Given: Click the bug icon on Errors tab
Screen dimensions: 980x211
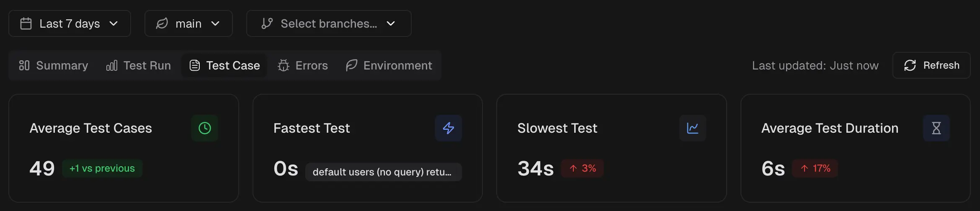Looking at the screenshot, I should 284,66.
